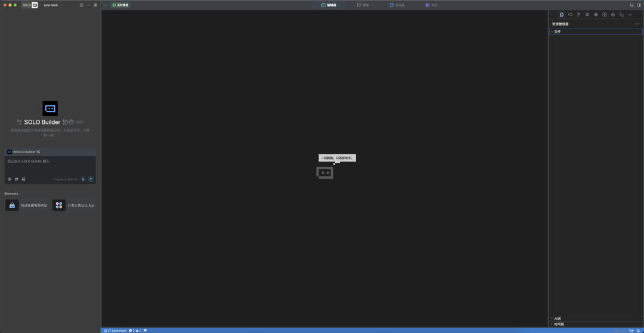Viewport: 644px width, 333px height.
Task: Click notification icon at status bar end
Action: pyautogui.click(x=638, y=331)
